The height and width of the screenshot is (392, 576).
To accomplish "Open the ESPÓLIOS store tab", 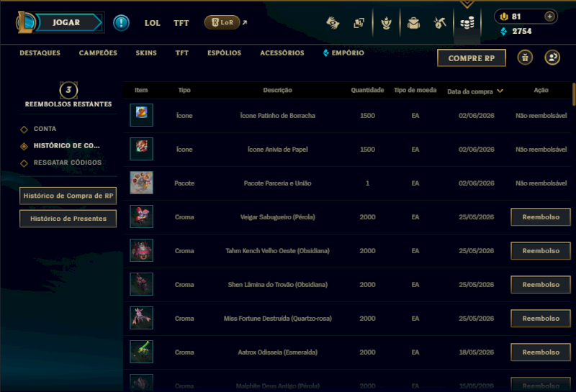I will pyautogui.click(x=224, y=53).
